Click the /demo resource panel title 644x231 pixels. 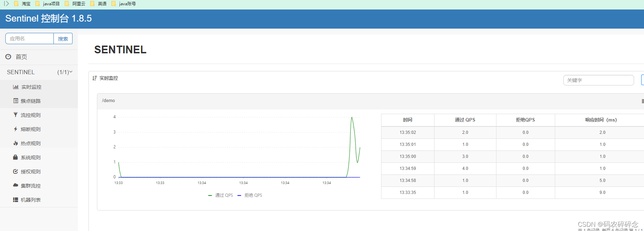coord(108,101)
